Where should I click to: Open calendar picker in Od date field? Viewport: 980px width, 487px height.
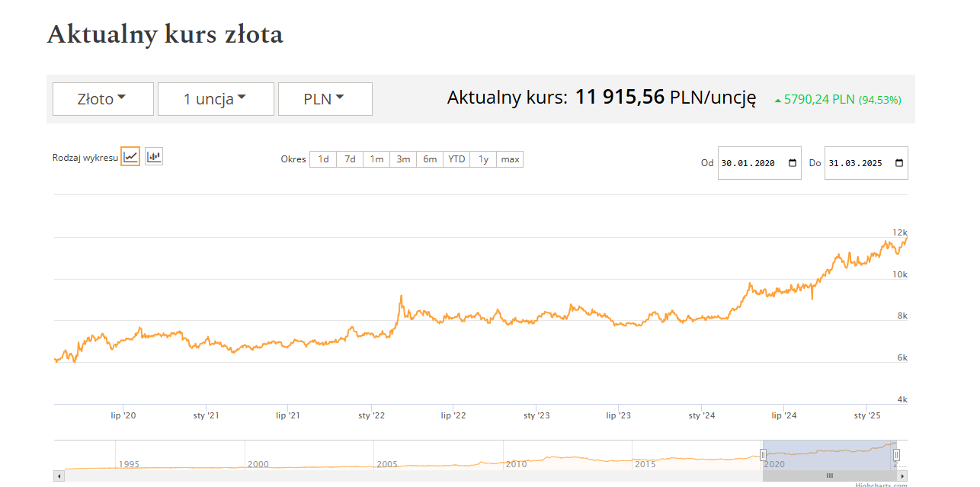[792, 163]
